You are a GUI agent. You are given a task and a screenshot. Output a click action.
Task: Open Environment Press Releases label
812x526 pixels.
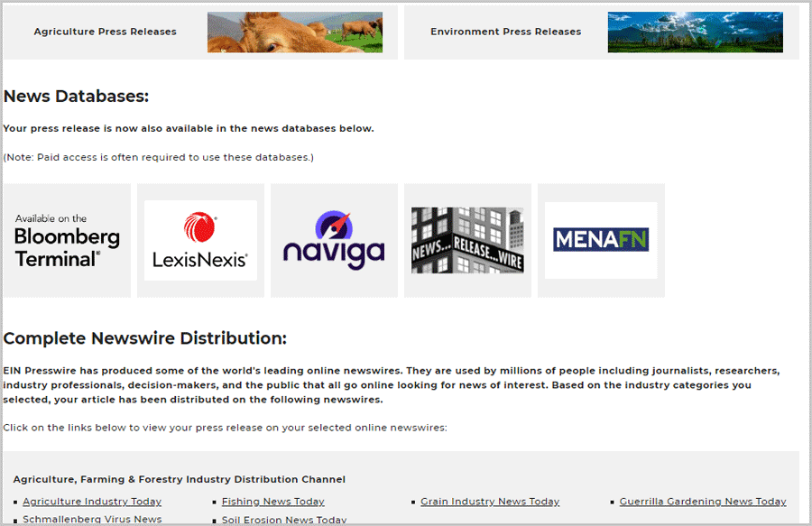[x=505, y=32]
